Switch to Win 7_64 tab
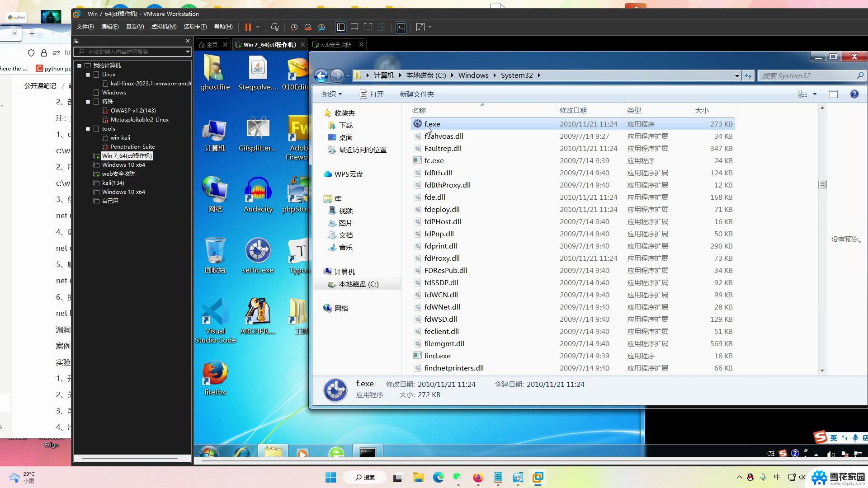The height and width of the screenshot is (488, 868). tap(269, 44)
